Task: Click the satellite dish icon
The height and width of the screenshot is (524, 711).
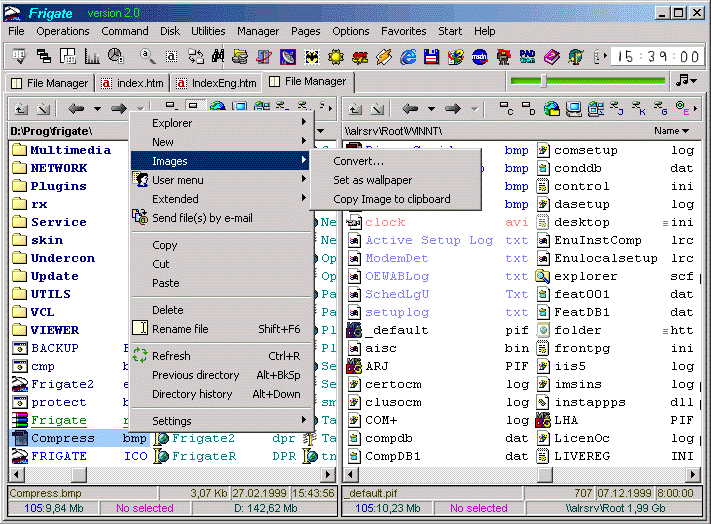Action: pyautogui.click(x=288, y=57)
